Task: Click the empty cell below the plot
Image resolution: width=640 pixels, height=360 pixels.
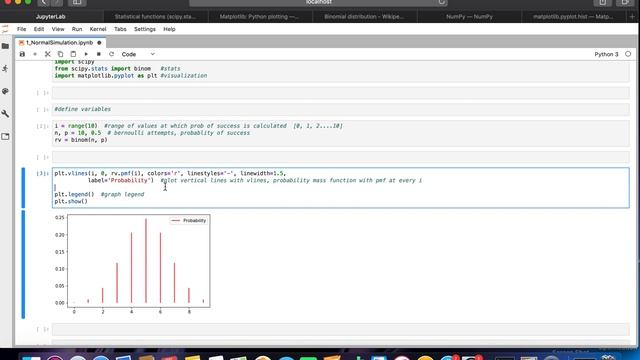Action: point(340,329)
